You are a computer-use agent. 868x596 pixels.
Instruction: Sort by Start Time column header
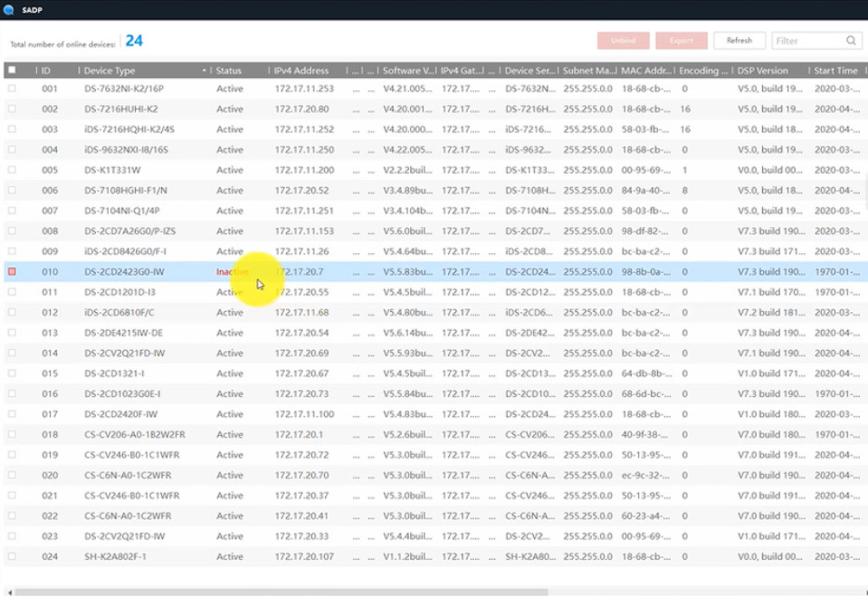coord(835,71)
